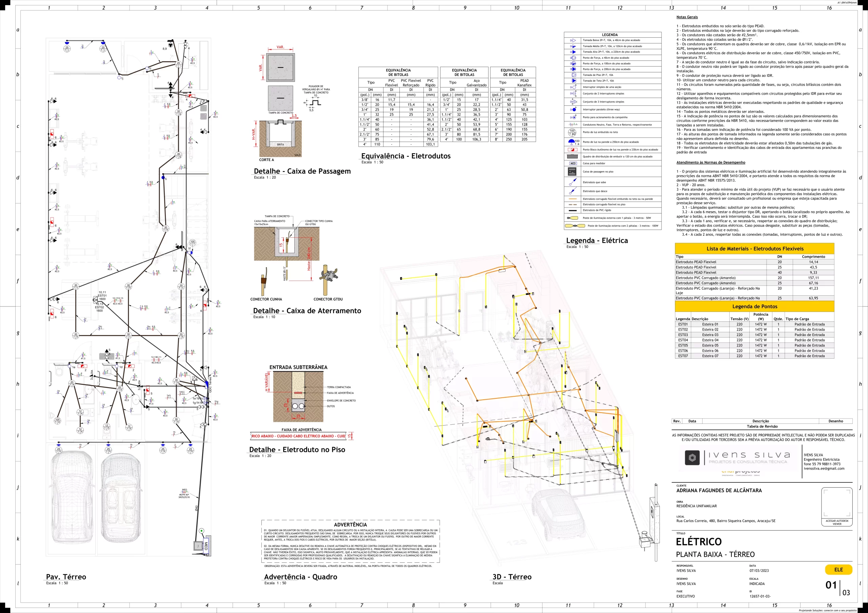Screen dimensions: 868x613
Task: Click the EST01 row in the Legenda de Pontos
Action: pos(755,324)
